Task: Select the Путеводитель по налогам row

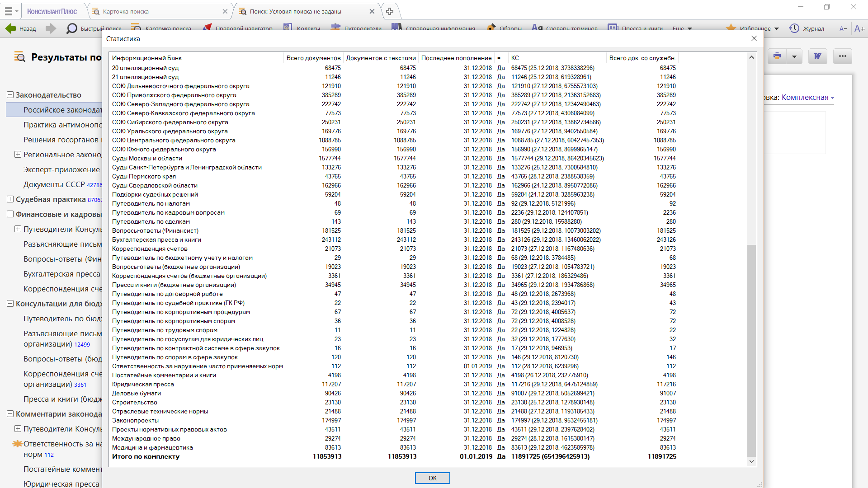Action: pyautogui.click(x=394, y=203)
